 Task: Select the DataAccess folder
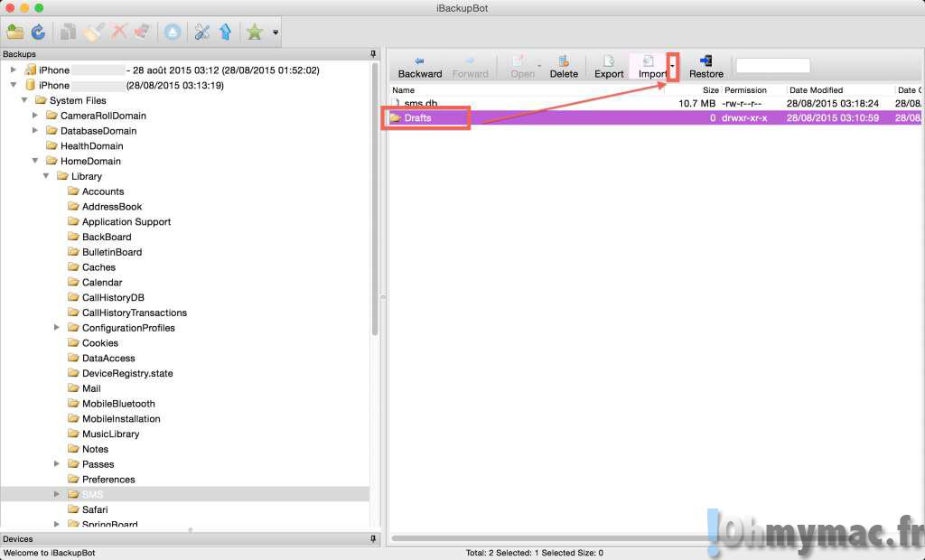coord(108,359)
